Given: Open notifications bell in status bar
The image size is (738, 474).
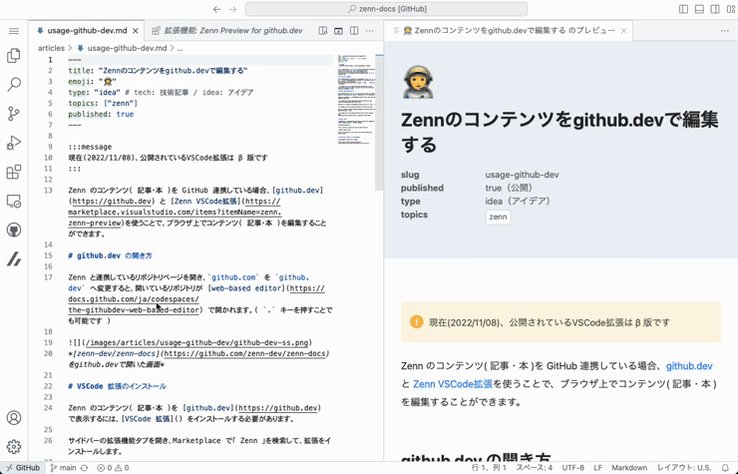Looking at the screenshot, I should 725,468.
